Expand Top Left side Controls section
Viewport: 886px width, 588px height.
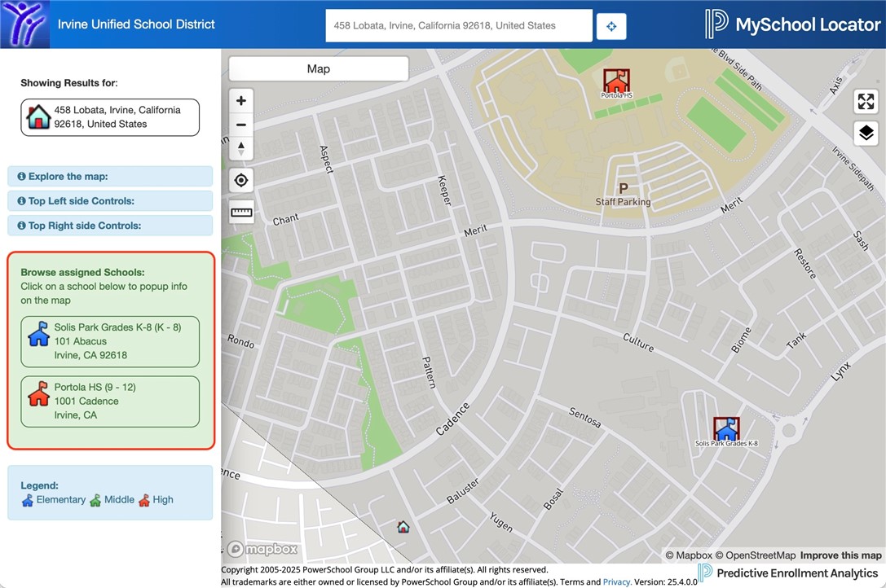pos(110,201)
